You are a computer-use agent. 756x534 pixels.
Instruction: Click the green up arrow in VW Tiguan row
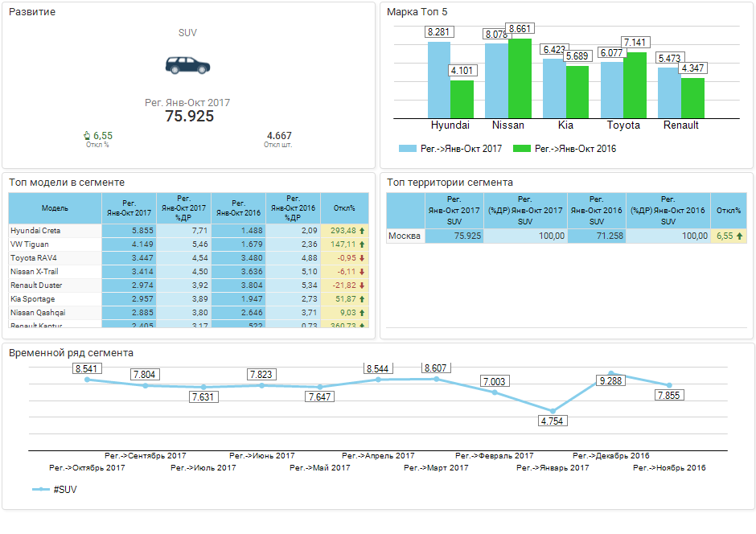[362, 244]
